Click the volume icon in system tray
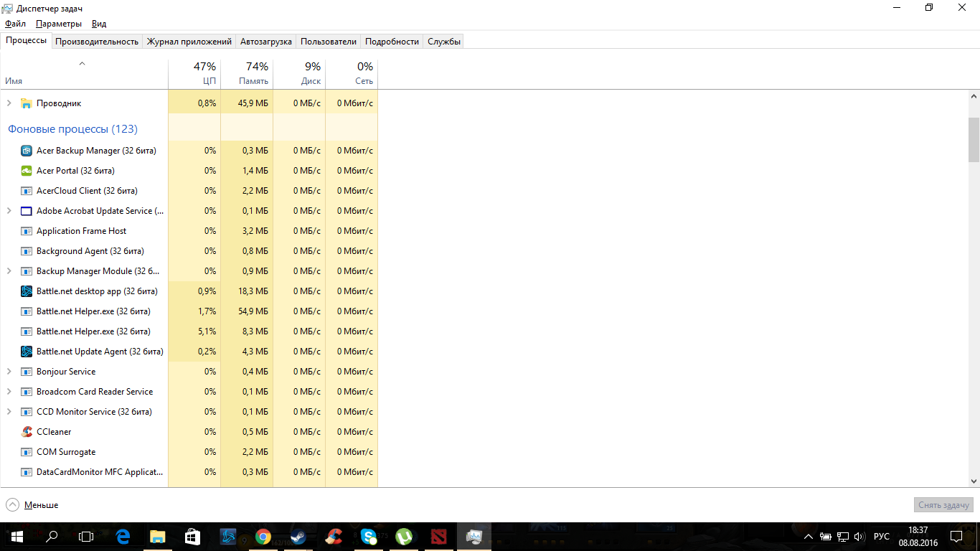The width and height of the screenshot is (980, 551). [859, 537]
